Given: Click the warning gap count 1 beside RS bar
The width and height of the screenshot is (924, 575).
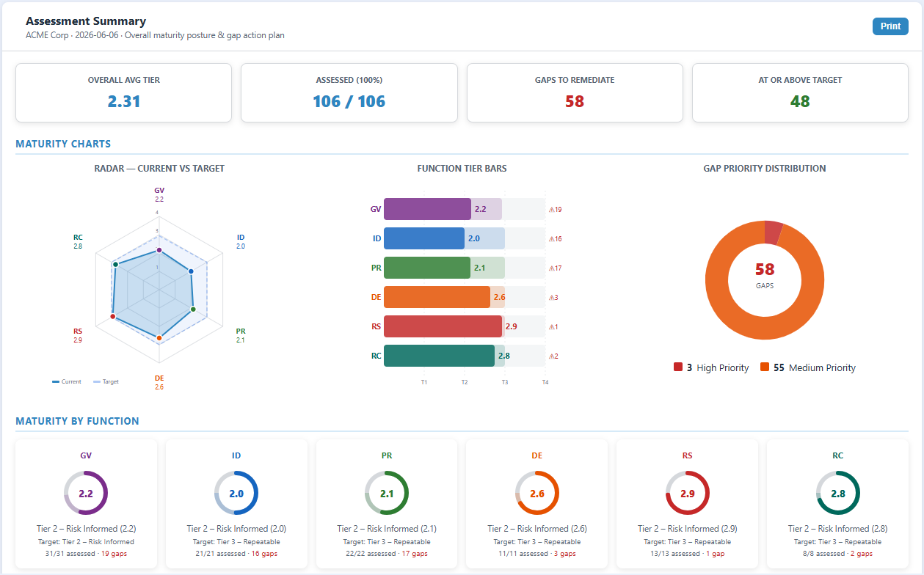Looking at the screenshot, I should pos(554,327).
